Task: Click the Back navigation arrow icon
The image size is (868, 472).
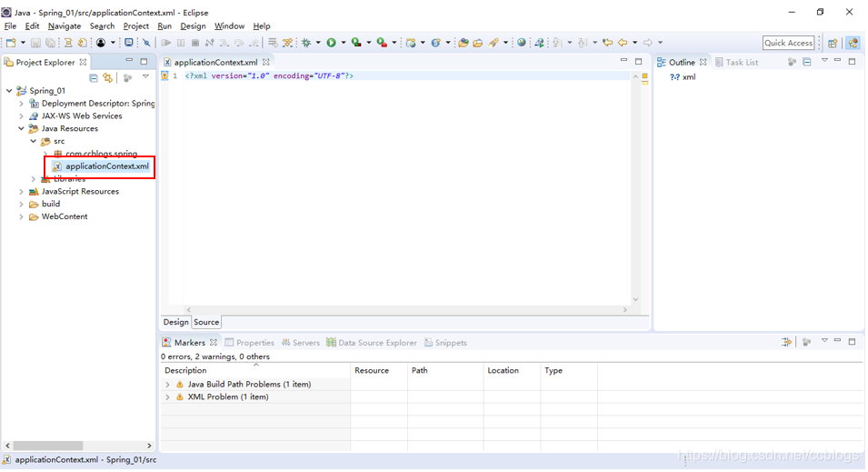Action: [x=623, y=43]
